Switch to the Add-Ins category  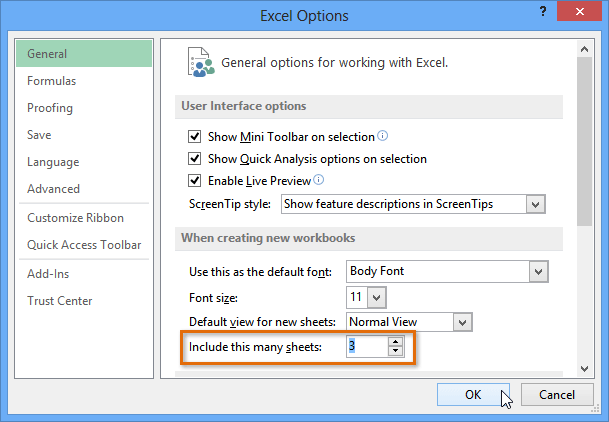84,274
